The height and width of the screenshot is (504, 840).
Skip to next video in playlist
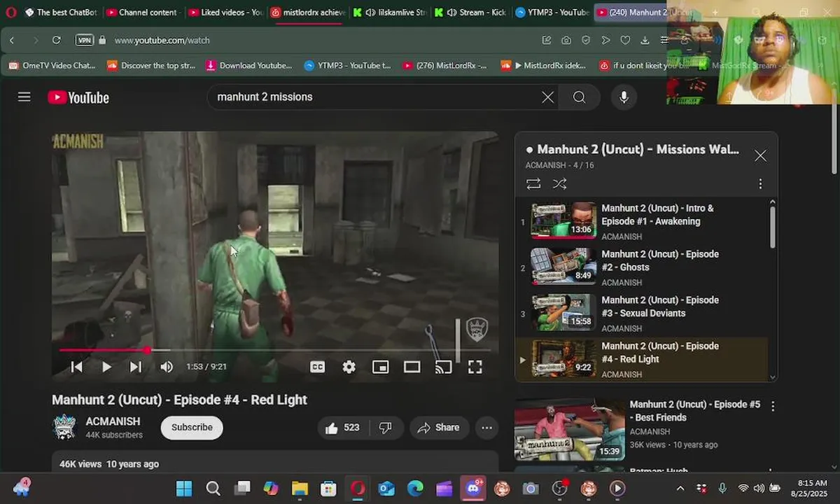(x=136, y=367)
